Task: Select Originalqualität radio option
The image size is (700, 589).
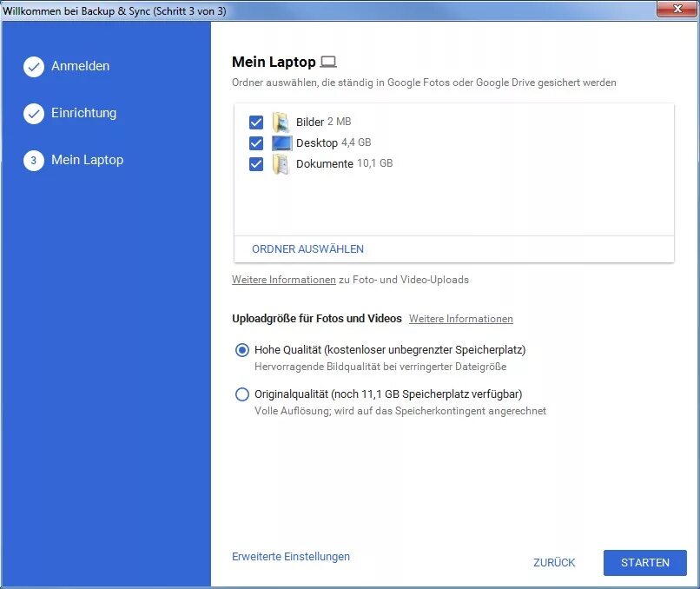Action: click(242, 394)
